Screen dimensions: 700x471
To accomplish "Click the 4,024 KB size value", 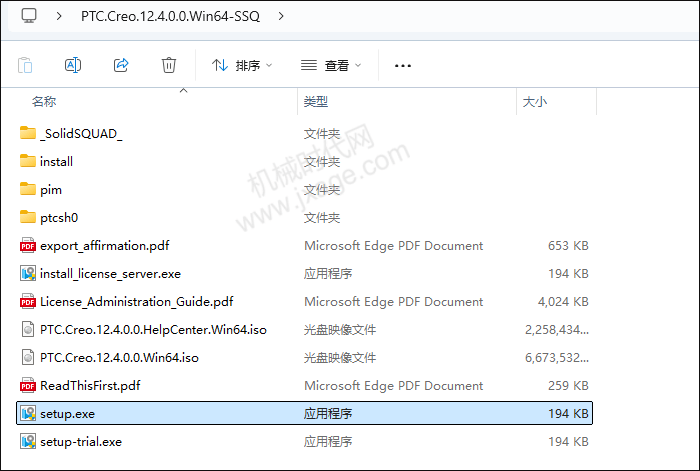I will pyautogui.click(x=563, y=302).
